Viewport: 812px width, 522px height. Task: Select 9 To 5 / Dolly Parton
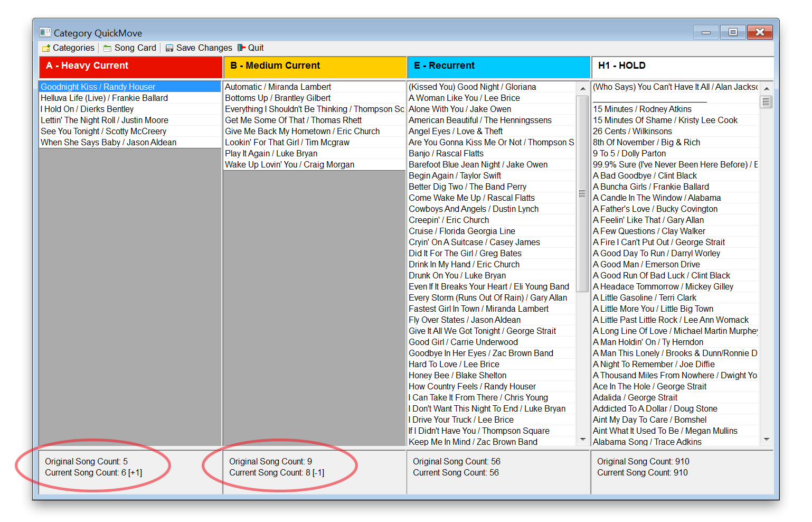(x=629, y=153)
